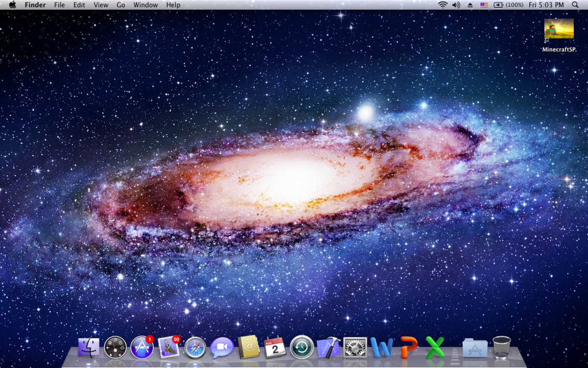Image resolution: width=588 pixels, height=368 pixels.
Task: Open the Applications folder stack
Action: pos(475,348)
